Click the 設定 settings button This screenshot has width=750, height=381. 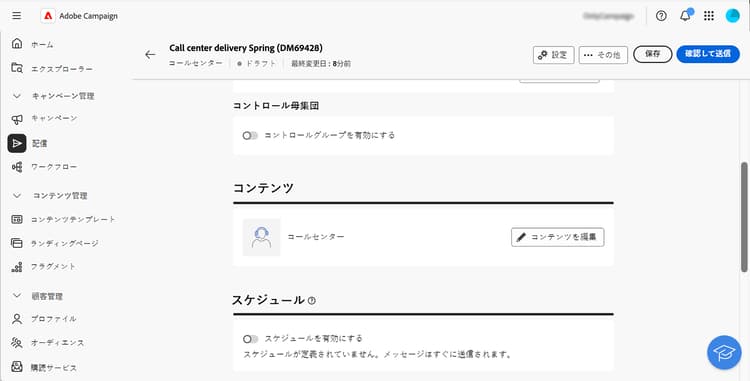[x=553, y=55]
